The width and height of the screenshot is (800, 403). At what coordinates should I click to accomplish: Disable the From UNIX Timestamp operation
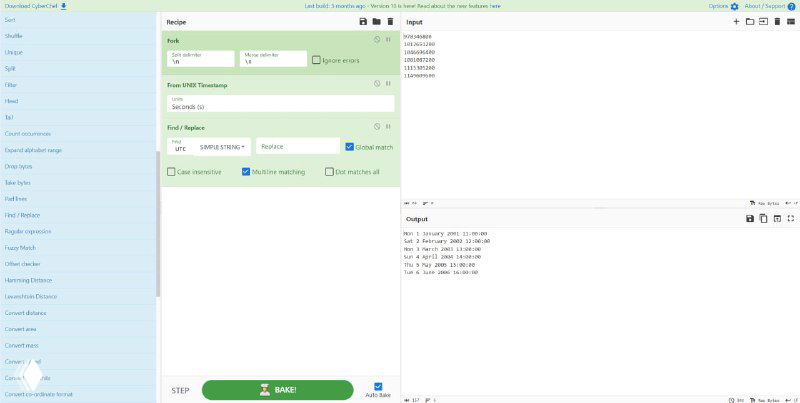(x=377, y=84)
